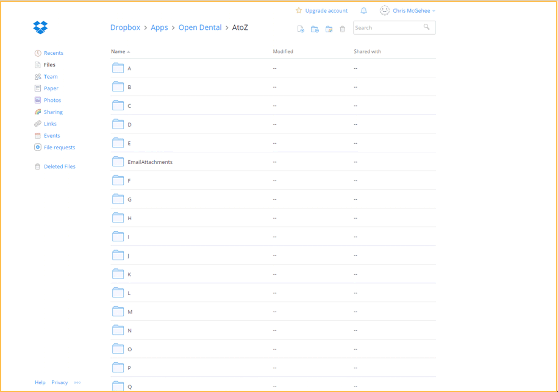Open the more options ellipsis in footer
The image size is (558, 392).
(x=77, y=382)
